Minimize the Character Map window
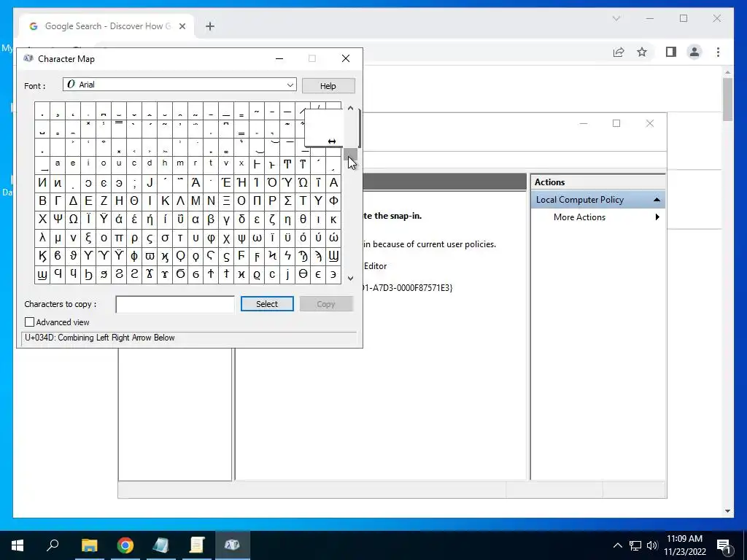The width and height of the screenshot is (747, 560). coord(279,58)
